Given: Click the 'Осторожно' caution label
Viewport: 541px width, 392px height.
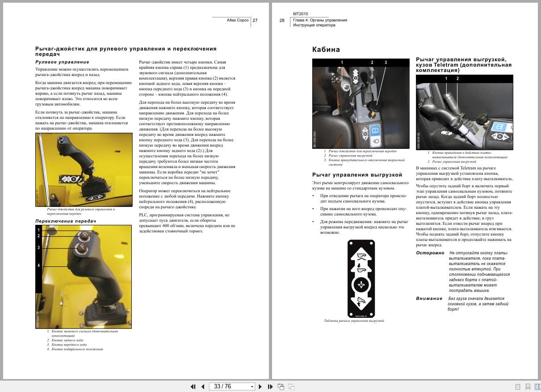Looking at the screenshot, I should (430, 253).
